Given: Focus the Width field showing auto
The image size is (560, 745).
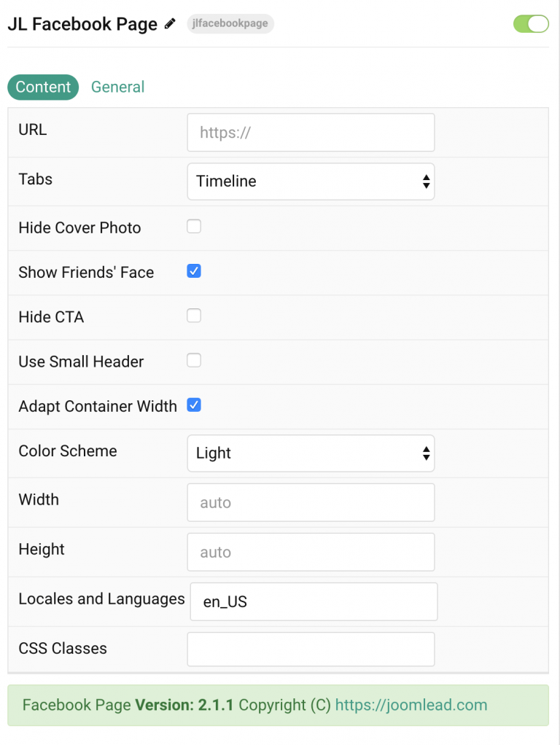Looking at the screenshot, I should coord(311,502).
